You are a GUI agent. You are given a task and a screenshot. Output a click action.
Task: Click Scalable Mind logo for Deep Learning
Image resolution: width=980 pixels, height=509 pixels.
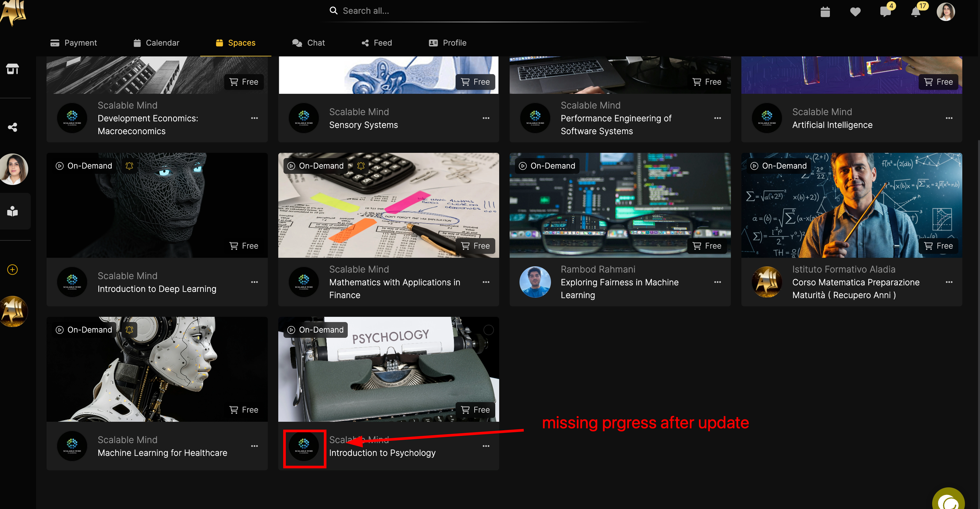tap(72, 282)
